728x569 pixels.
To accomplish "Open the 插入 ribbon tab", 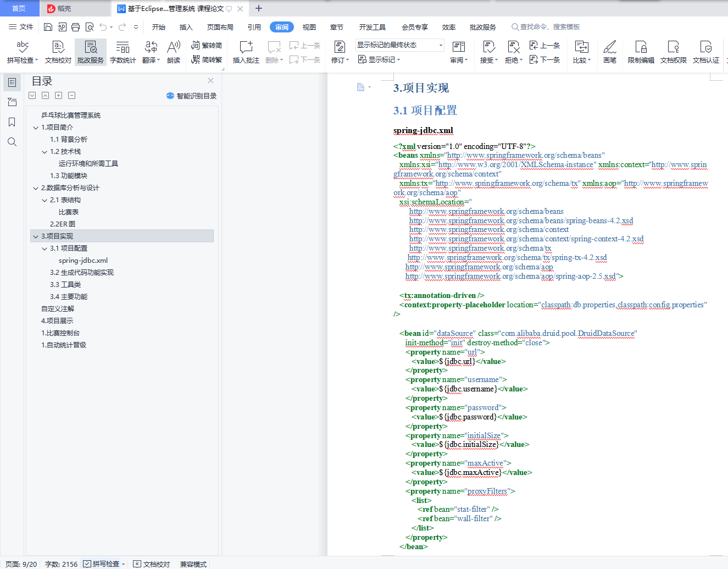I will click(x=186, y=27).
